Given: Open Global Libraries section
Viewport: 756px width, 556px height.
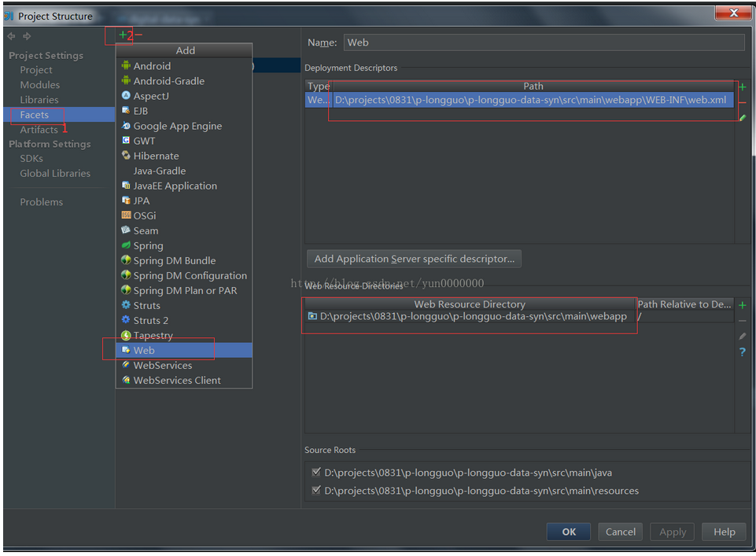Looking at the screenshot, I should (55, 174).
